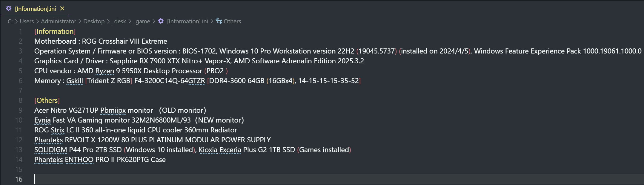Click line number 16 in the gutter

(19, 179)
